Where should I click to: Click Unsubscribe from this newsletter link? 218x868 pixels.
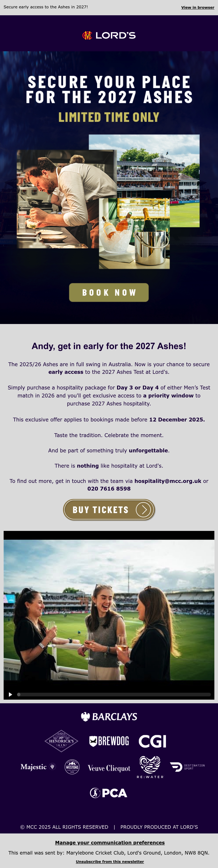click(110, 861)
